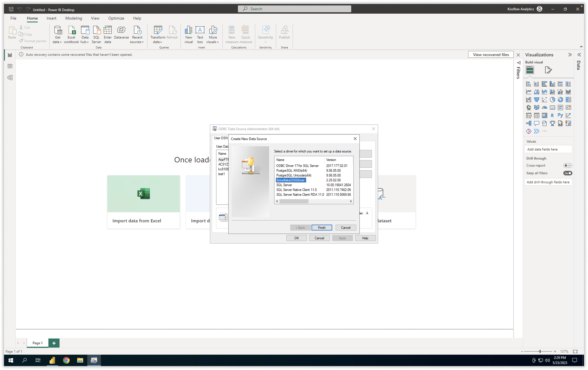Image resolution: width=588 pixels, height=370 pixels.
Task: Choose the Gauge visual
Action: click(544, 107)
